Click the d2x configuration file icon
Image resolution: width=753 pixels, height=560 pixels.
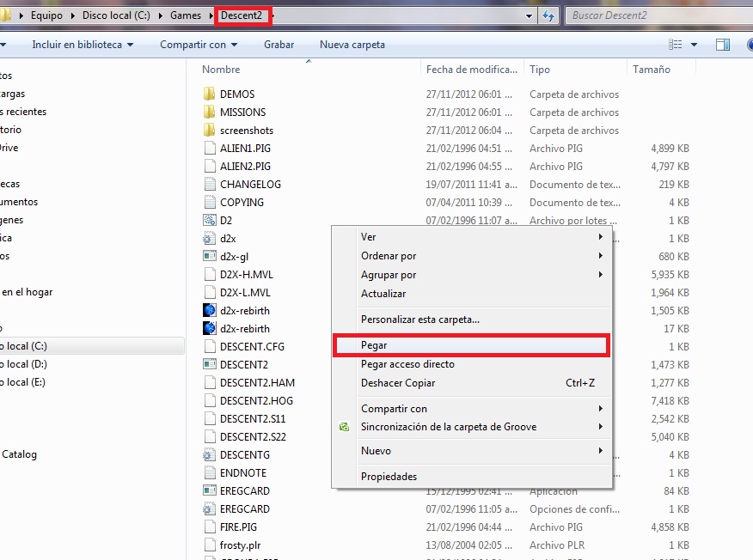210,239
